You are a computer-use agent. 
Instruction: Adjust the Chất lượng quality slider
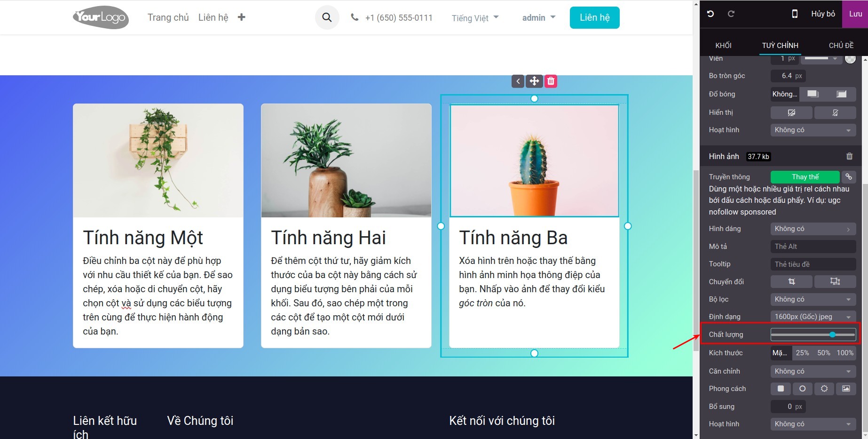[x=813, y=335]
